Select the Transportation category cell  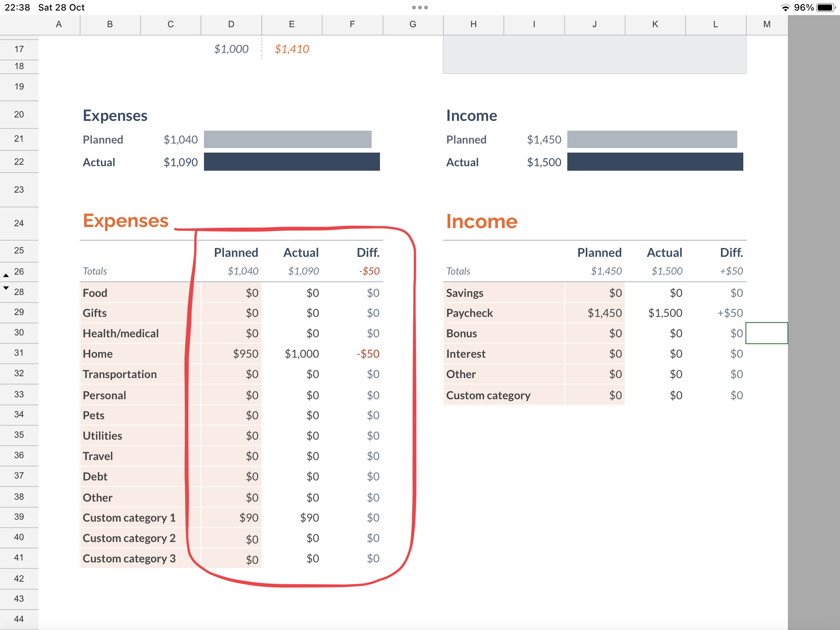(x=120, y=374)
